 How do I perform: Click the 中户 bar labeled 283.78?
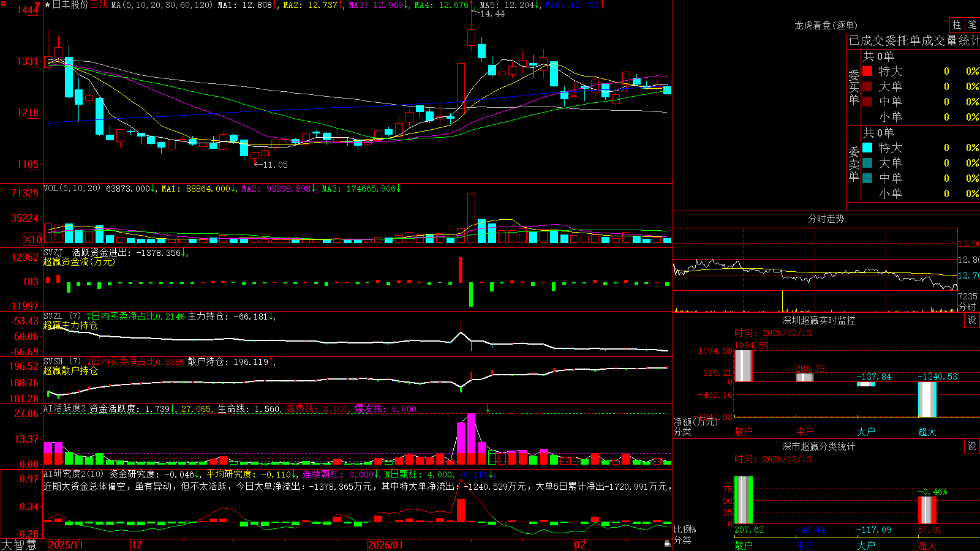[x=805, y=377]
